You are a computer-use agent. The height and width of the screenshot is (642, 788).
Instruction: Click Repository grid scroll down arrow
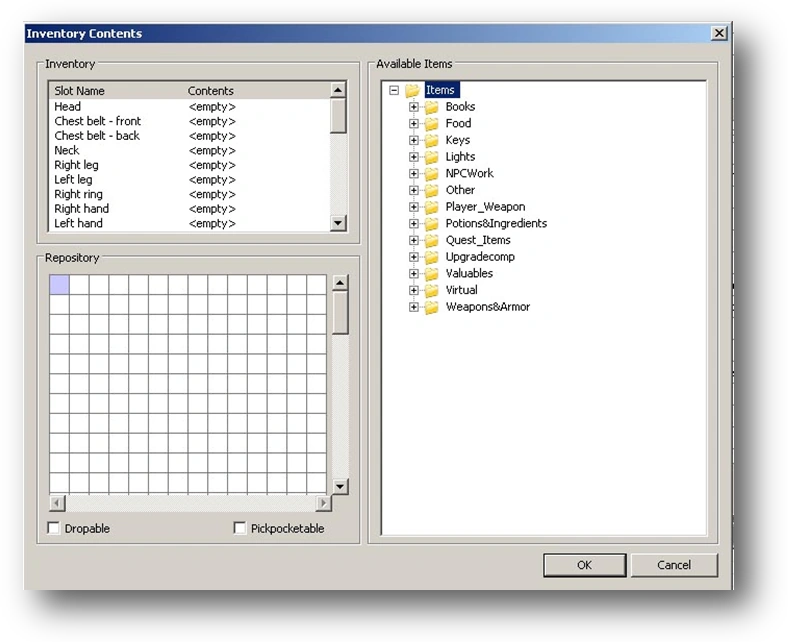pos(340,486)
